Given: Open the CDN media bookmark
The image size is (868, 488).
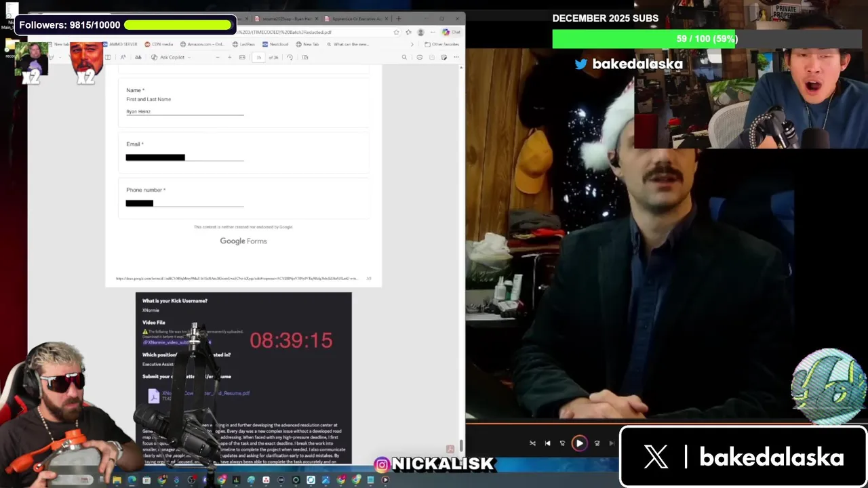Looking at the screenshot, I should point(159,44).
